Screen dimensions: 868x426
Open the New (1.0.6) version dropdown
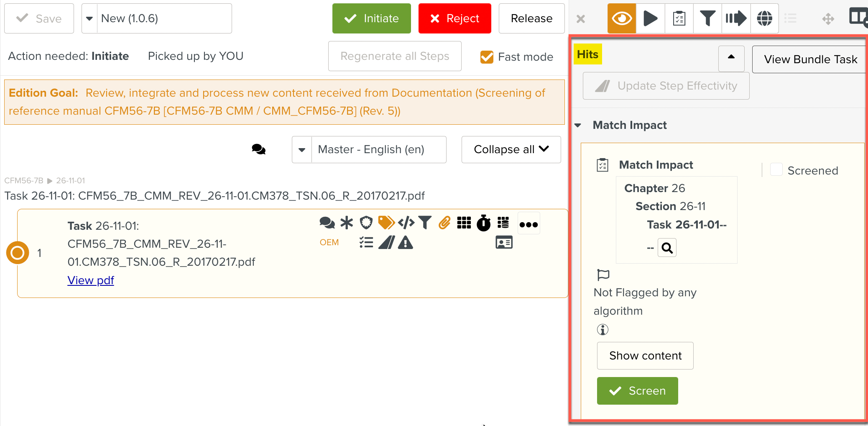89,18
